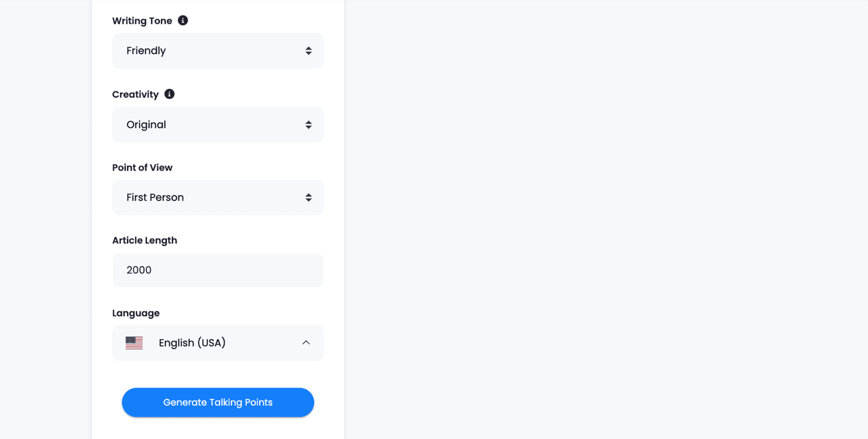Click the Article Length label

click(x=145, y=240)
